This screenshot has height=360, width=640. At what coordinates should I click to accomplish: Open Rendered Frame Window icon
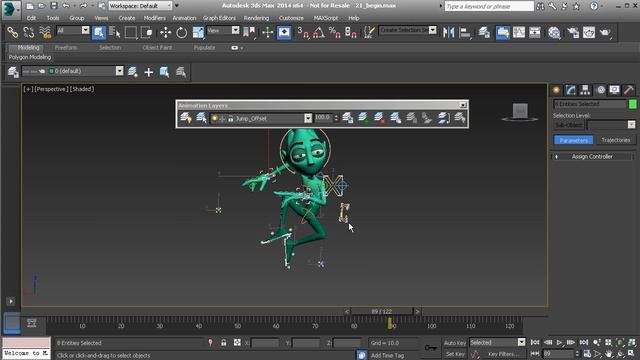click(x=589, y=32)
